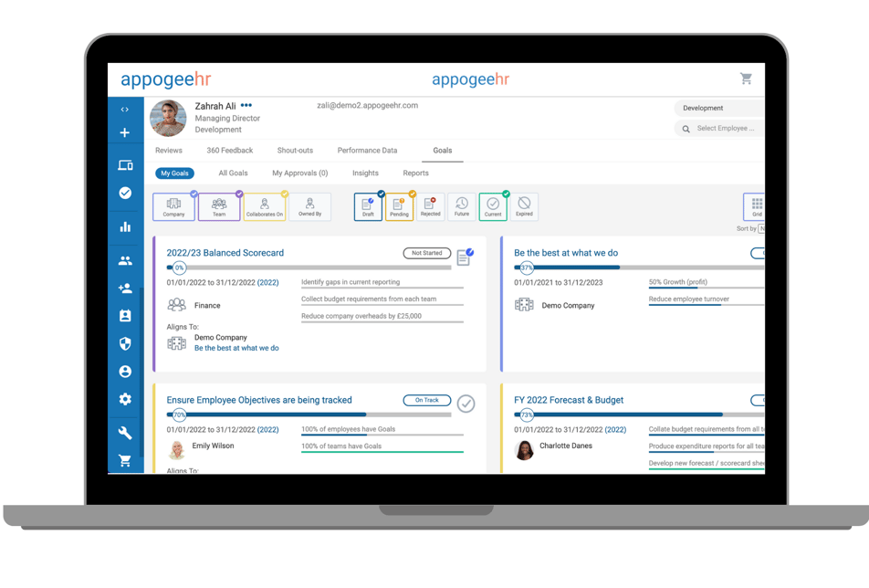The height and width of the screenshot is (588, 869).
Task: Click the 73% progress marker on FY 2022 Forecast
Action: point(527,415)
